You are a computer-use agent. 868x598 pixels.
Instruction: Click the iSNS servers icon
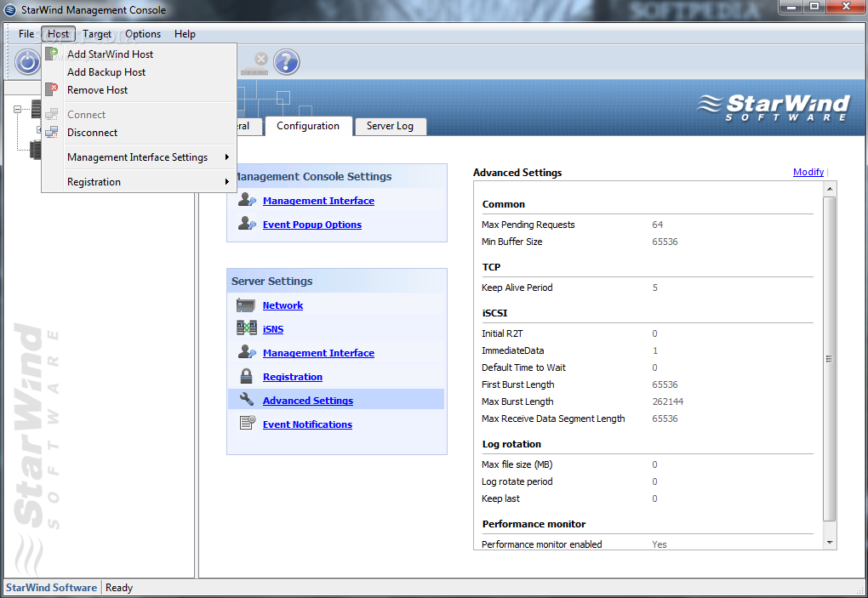click(246, 328)
